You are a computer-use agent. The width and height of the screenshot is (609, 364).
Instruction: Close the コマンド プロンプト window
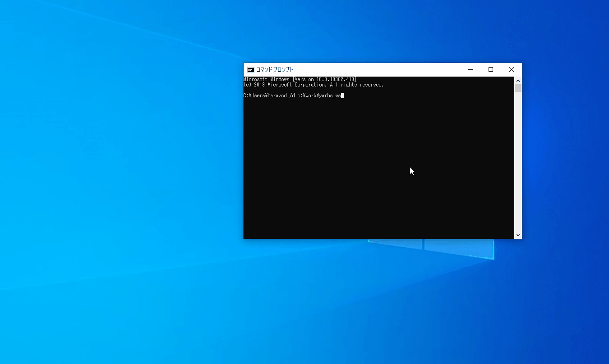(x=512, y=69)
